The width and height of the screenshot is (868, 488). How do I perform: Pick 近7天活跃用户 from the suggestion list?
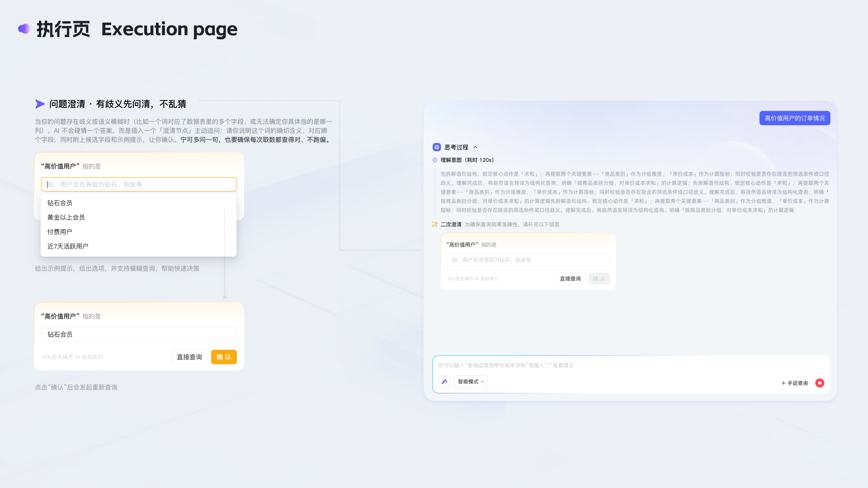tap(138, 246)
